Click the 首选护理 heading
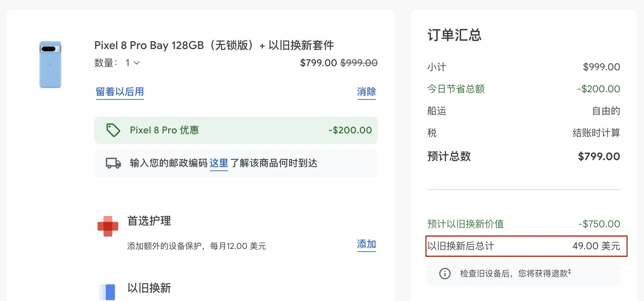 point(149,221)
